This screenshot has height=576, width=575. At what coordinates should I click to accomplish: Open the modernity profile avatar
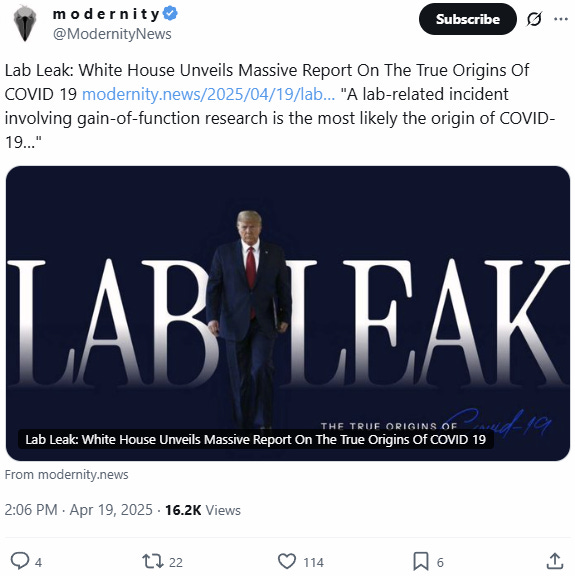[x=25, y=23]
